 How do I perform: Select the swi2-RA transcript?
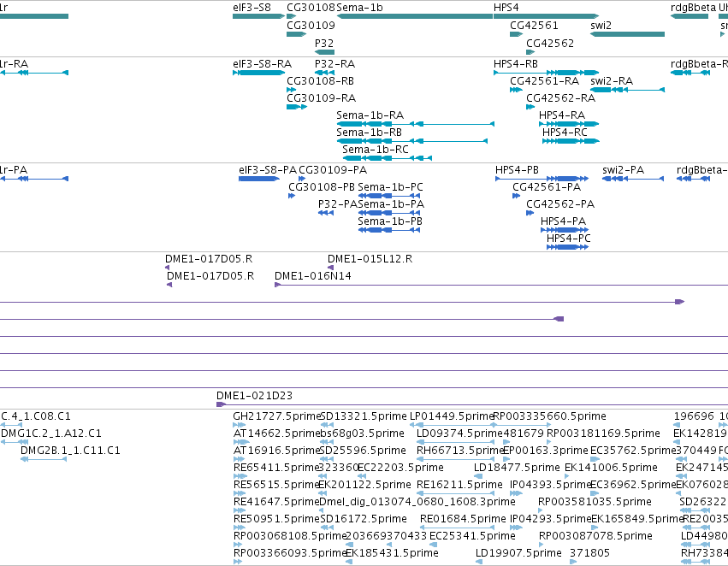coord(627,90)
